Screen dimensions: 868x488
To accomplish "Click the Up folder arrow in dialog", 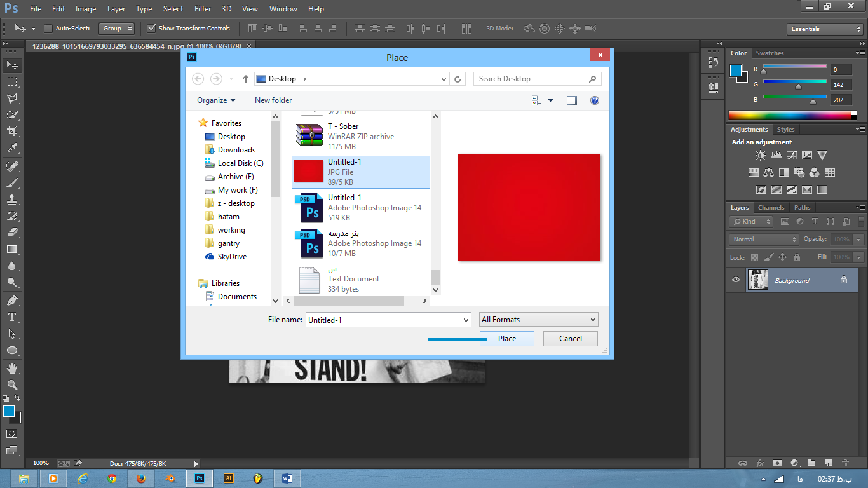I will pyautogui.click(x=246, y=79).
